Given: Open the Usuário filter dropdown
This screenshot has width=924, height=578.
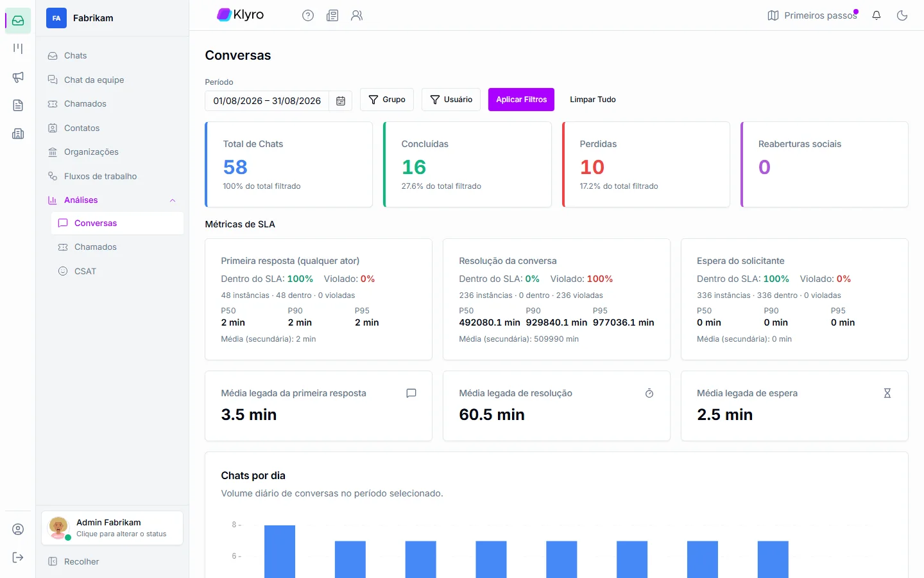Looking at the screenshot, I should click(451, 100).
